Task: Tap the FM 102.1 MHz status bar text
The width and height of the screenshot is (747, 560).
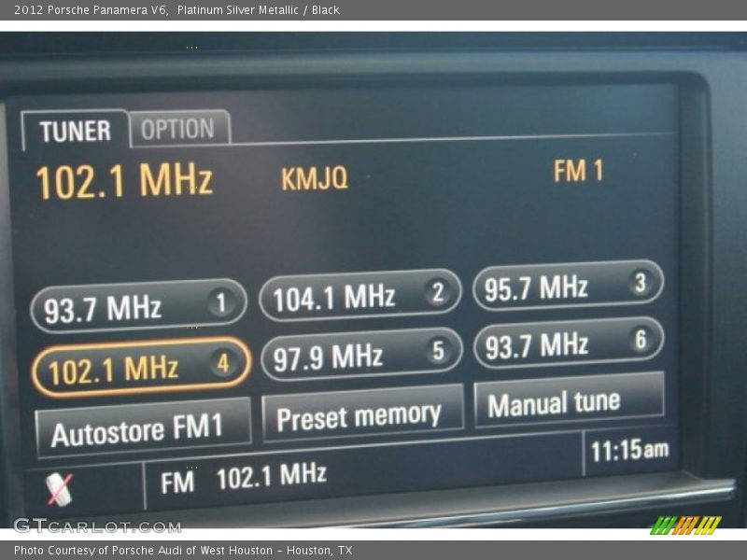Action: pyautogui.click(x=244, y=479)
